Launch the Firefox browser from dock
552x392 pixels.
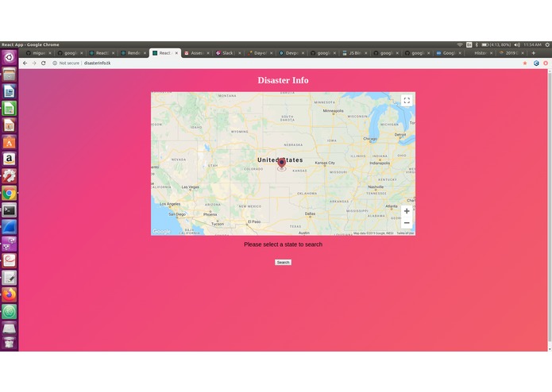click(10, 294)
